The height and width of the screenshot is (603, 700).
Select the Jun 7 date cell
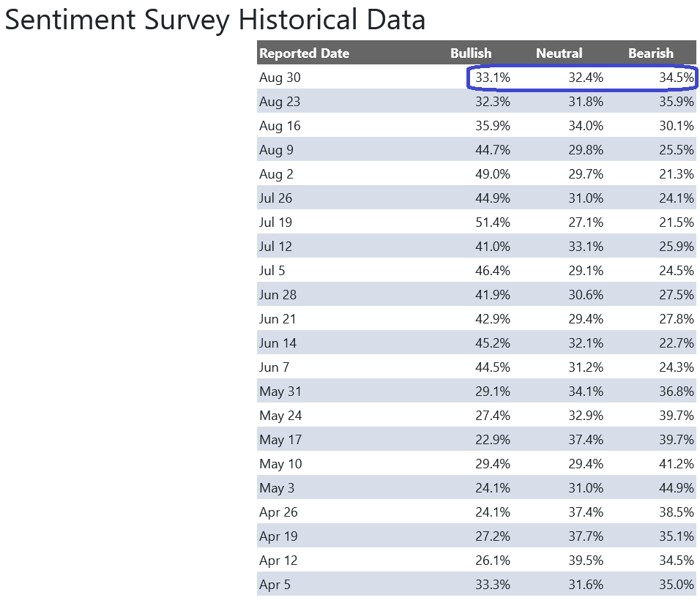(274, 367)
